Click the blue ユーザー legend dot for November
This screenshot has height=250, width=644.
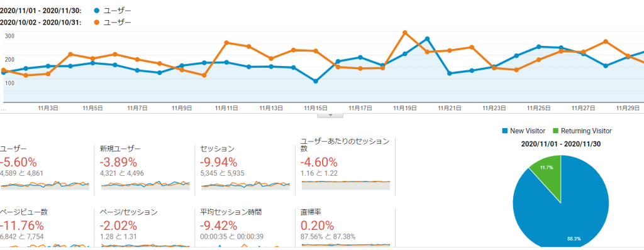tap(96, 11)
